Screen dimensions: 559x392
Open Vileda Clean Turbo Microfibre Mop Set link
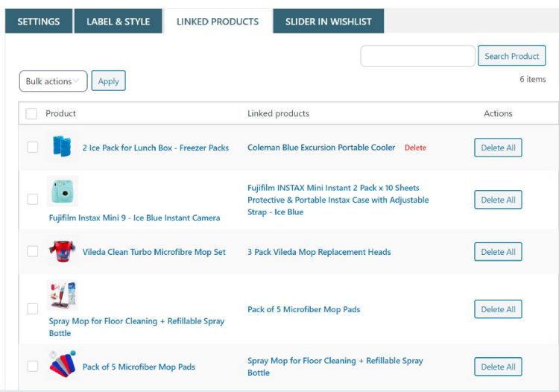[x=154, y=252]
